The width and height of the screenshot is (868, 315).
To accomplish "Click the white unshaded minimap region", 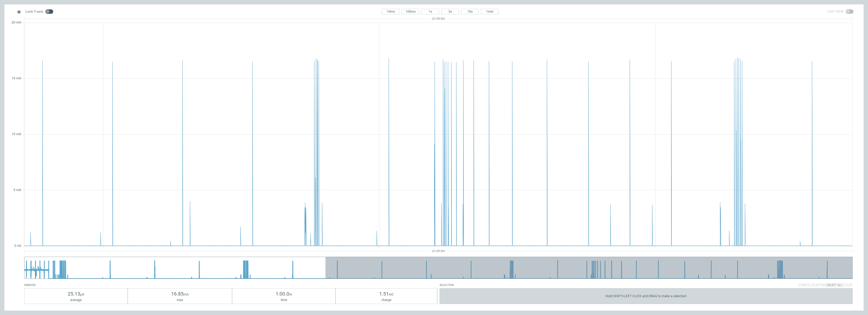I will tap(174, 268).
